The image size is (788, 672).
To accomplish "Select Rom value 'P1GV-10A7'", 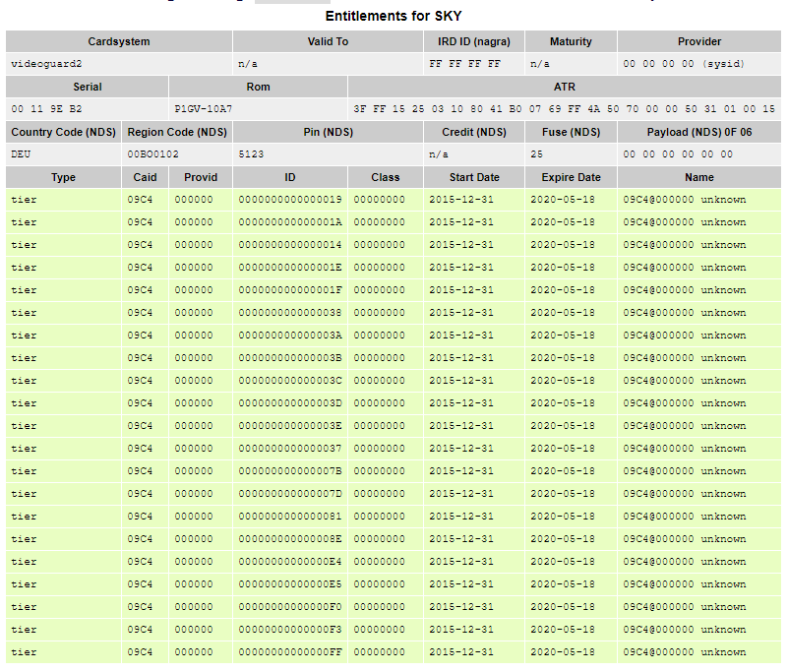I will (x=203, y=109).
